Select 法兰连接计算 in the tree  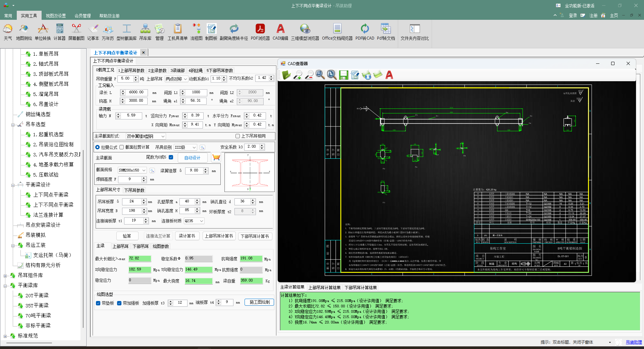(48, 215)
